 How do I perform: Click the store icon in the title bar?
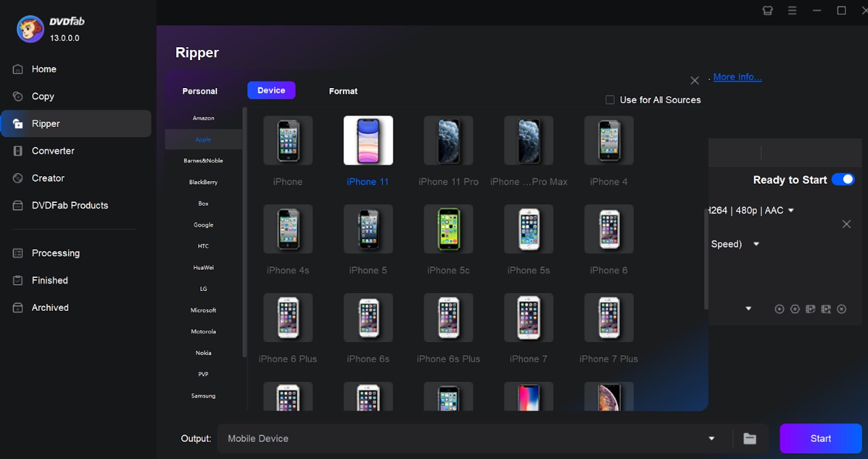(768, 10)
